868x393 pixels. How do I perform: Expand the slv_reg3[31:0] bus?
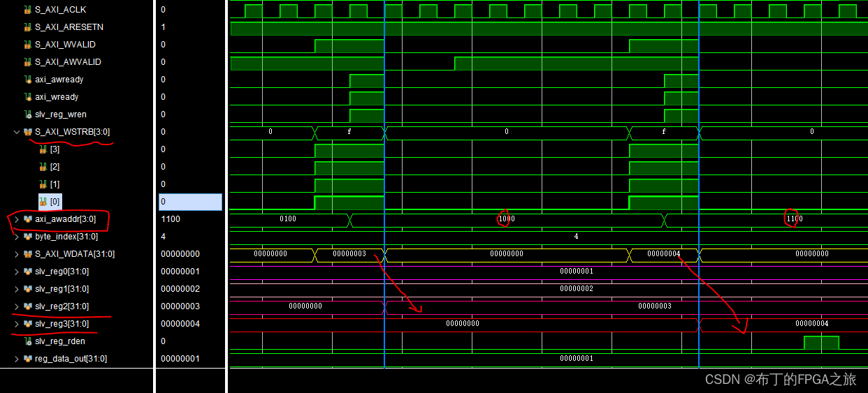click(17, 324)
